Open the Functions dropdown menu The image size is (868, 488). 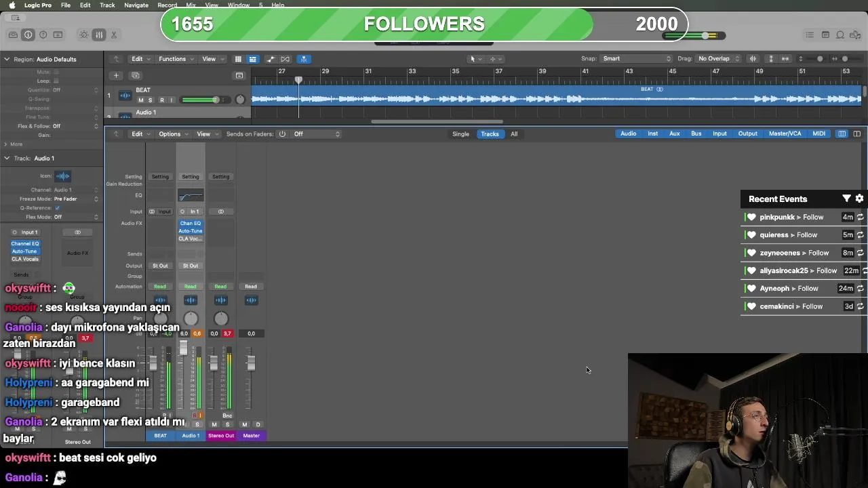175,59
